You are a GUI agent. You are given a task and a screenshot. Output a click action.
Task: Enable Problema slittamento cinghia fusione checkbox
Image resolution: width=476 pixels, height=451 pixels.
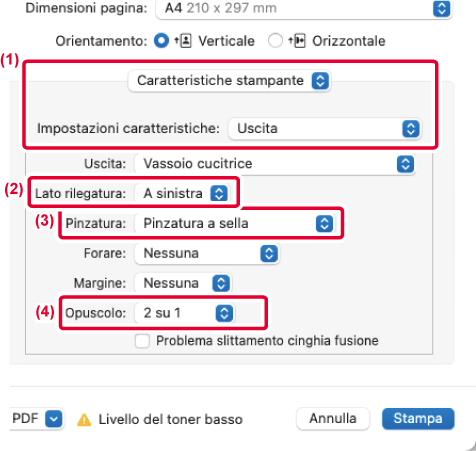[x=142, y=341]
